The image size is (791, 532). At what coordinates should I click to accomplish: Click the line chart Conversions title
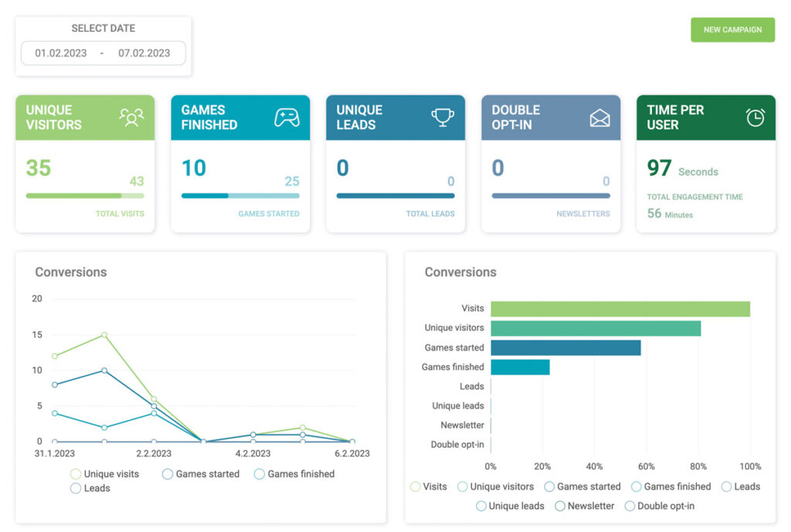click(x=70, y=273)
